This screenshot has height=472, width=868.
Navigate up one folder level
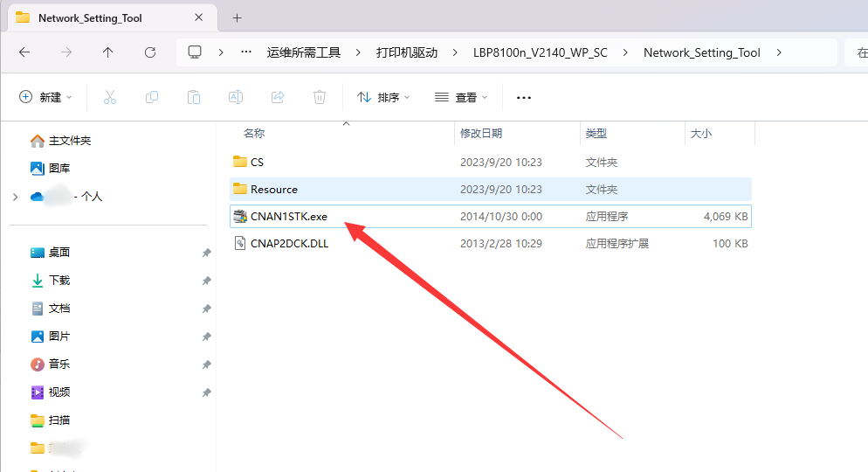click(x=108, y=52)
